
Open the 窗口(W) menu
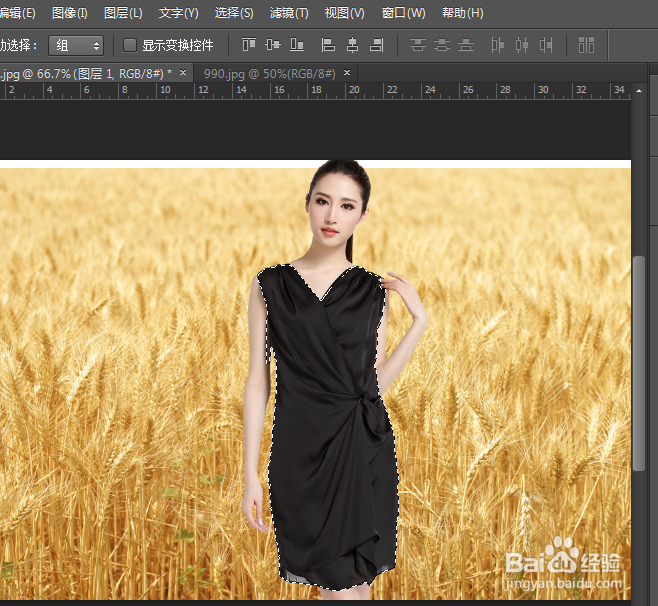coord(403,13)
